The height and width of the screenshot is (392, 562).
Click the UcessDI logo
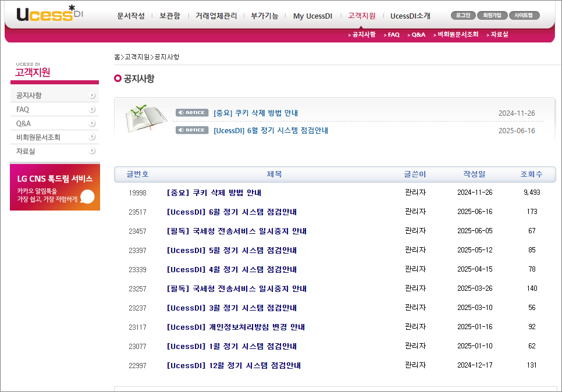[x=50, y=13]
